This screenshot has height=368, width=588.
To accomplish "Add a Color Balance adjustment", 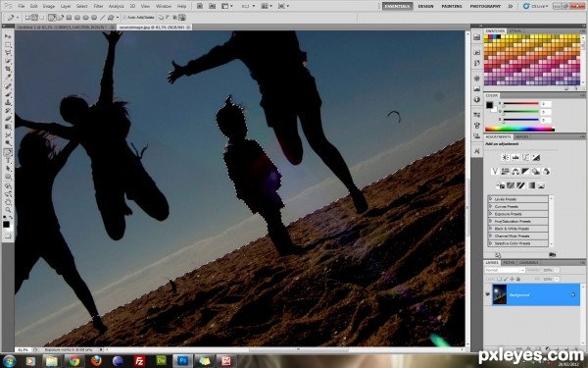I will point(515,171).
